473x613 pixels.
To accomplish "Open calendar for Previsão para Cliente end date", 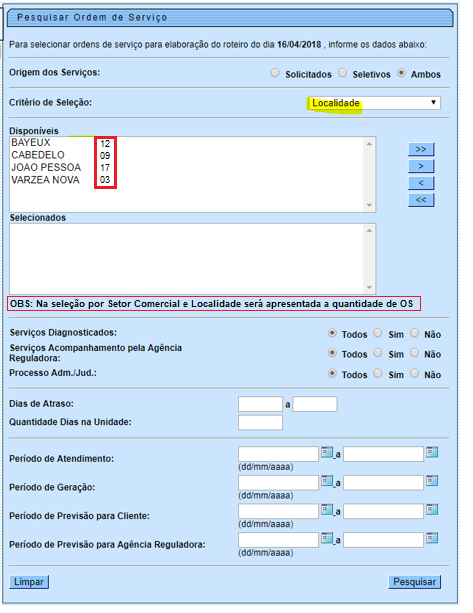I will (x=432, y=510).
